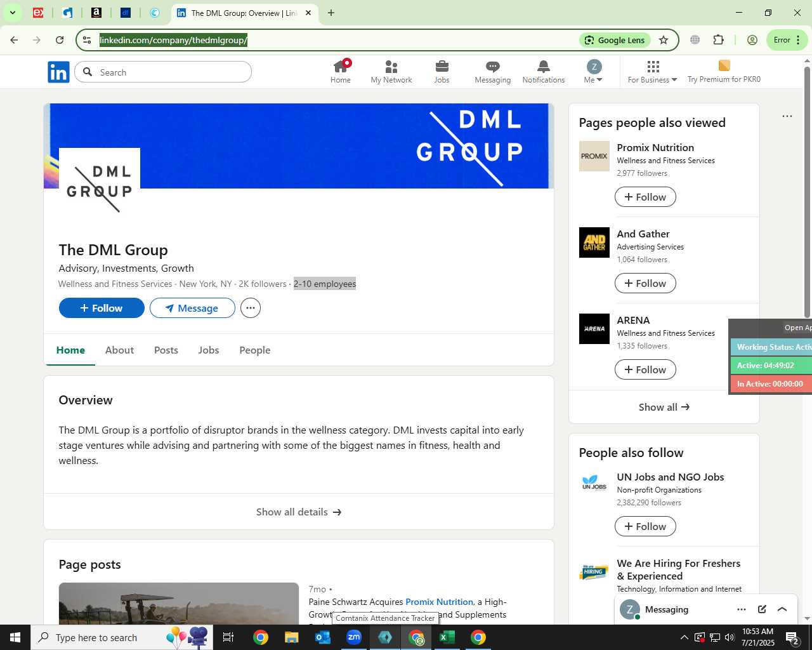Open messaging overlay options ellipsis
Viewport: 812px width, 650px height.
(x=742, y=609)
